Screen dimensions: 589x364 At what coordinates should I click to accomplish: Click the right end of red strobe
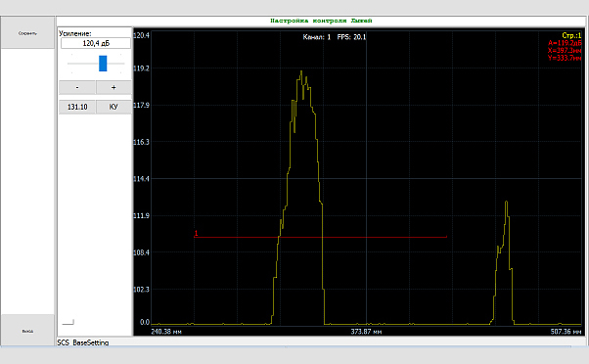[x=446, y=237]
